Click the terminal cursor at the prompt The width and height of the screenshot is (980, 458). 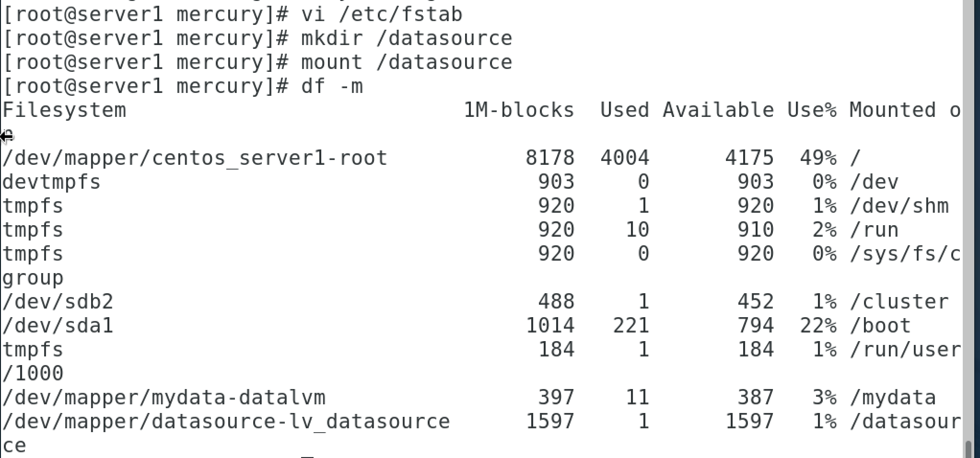[x=307, y=455]
